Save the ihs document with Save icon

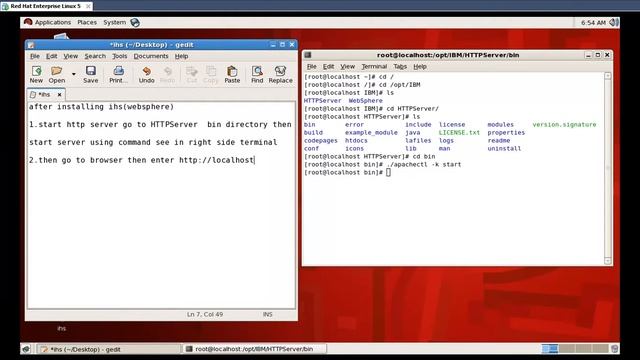point(91,75)
